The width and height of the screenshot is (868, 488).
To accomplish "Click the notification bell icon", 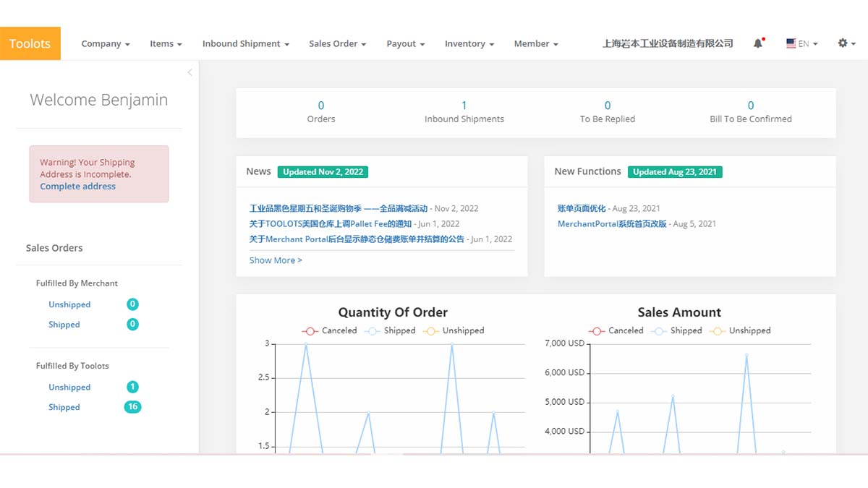I will tap(758, 43).
